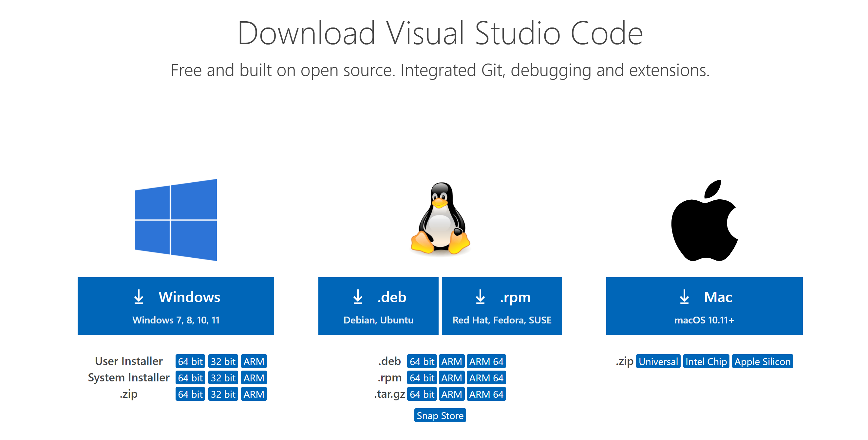
Task: Open the Snap Store link
Action: [x=440, y=415]
